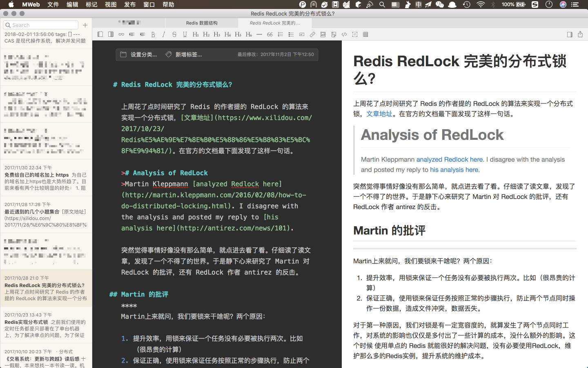Toggle the preview mode glasses icon
588x368 pixels.
click(x=121, y=35)
